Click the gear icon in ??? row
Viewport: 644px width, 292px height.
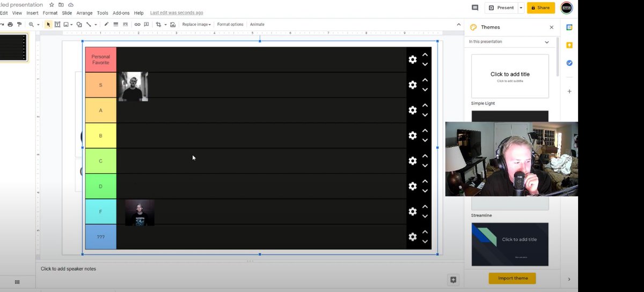pyautogui.click(x=413, y=237)
